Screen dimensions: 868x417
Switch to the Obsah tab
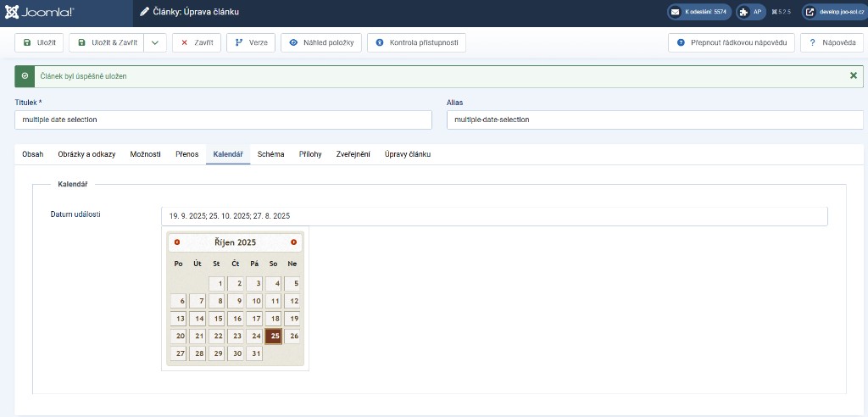[x=33, y=154]
